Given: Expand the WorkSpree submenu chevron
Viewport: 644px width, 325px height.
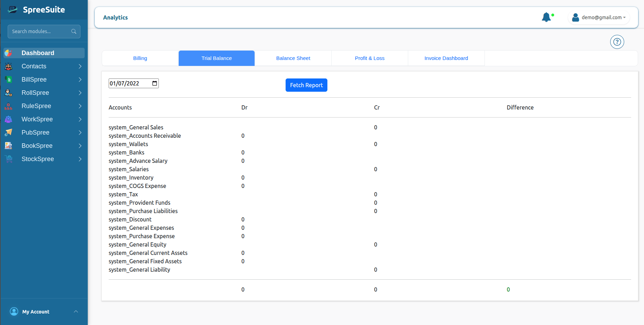Looking at the screenshot, I should pyautogui.click(x=80, y=119).
